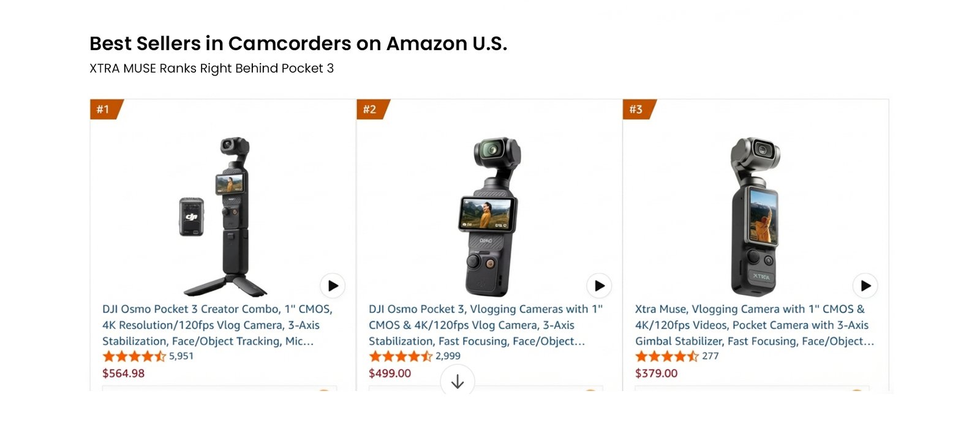Click the #3 bestseller rank badge
This screenshot has width=980, height=429.
[x=637, y=110]
